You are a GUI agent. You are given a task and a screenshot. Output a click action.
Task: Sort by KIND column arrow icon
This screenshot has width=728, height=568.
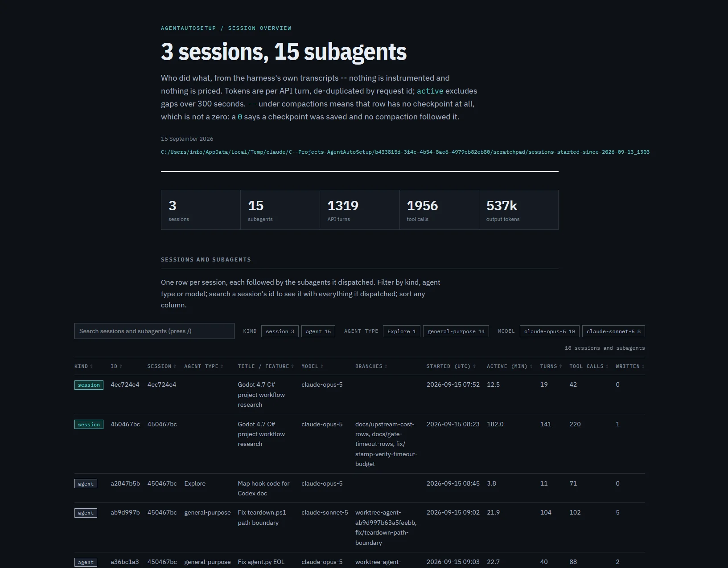click(x=91, y=367)
